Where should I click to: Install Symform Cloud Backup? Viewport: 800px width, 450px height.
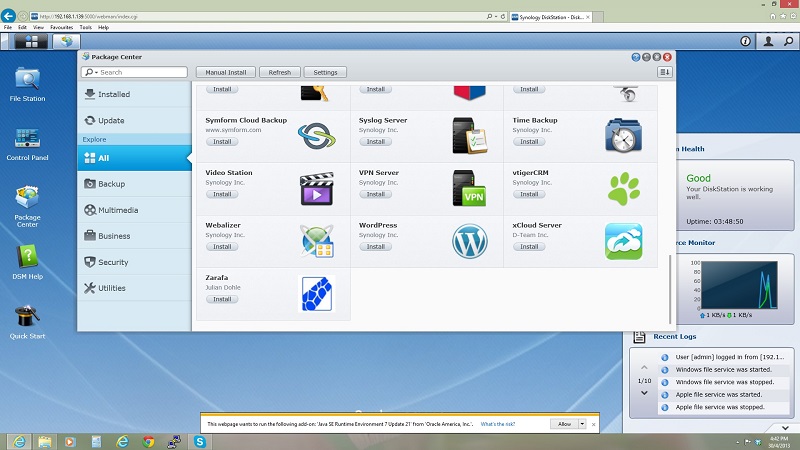coord(222,141)
